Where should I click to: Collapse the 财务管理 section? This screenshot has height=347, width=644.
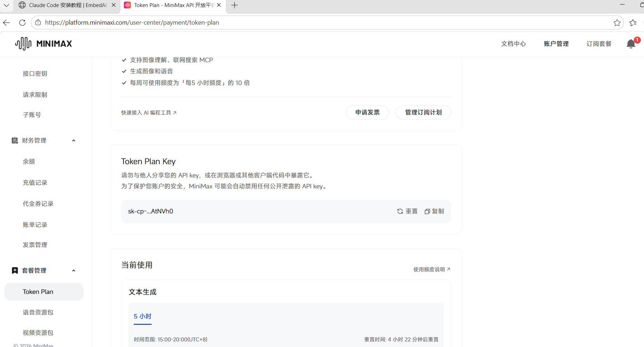74,141
